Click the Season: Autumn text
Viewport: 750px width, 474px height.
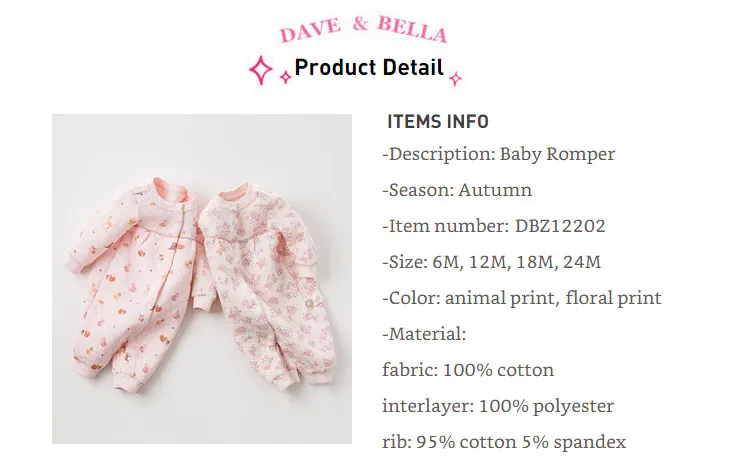(x=457, y=190)
